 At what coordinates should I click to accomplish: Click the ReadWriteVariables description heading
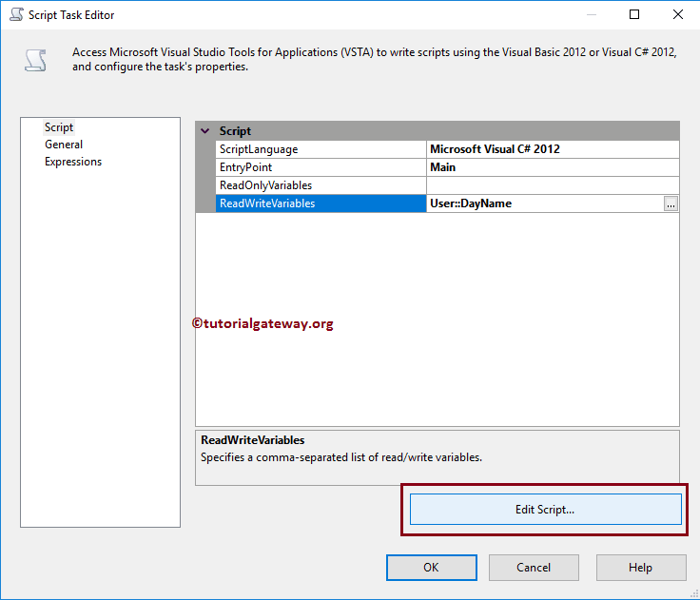(253, 440)
